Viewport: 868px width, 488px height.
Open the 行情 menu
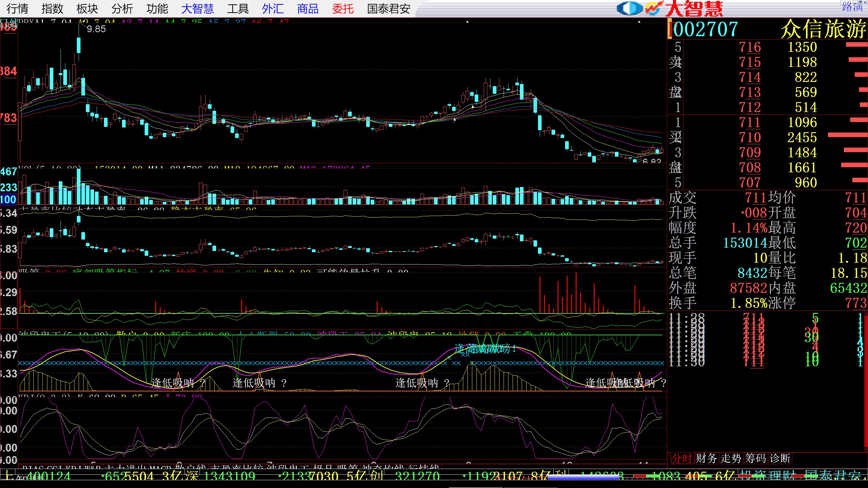click(17, 9)
